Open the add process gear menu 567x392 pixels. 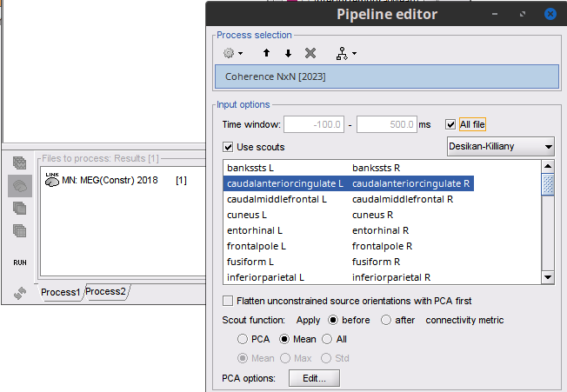coord(232,53)
